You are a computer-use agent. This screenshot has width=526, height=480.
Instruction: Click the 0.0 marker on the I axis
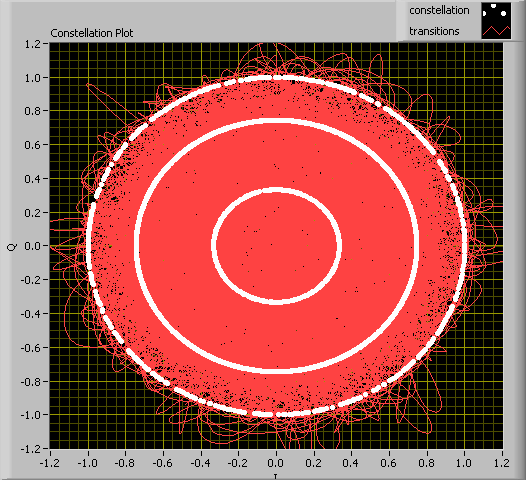pyautogui.click(x=276, y=463)
